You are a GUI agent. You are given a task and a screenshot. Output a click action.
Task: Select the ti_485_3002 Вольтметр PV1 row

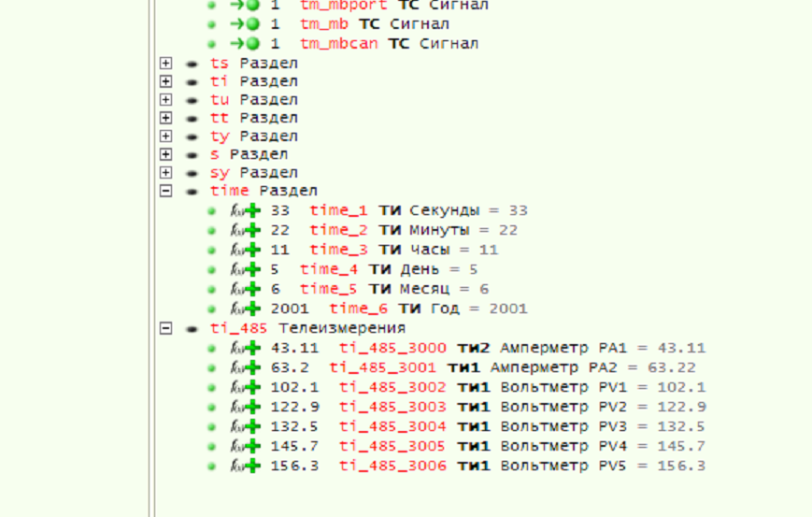(392, 387)
